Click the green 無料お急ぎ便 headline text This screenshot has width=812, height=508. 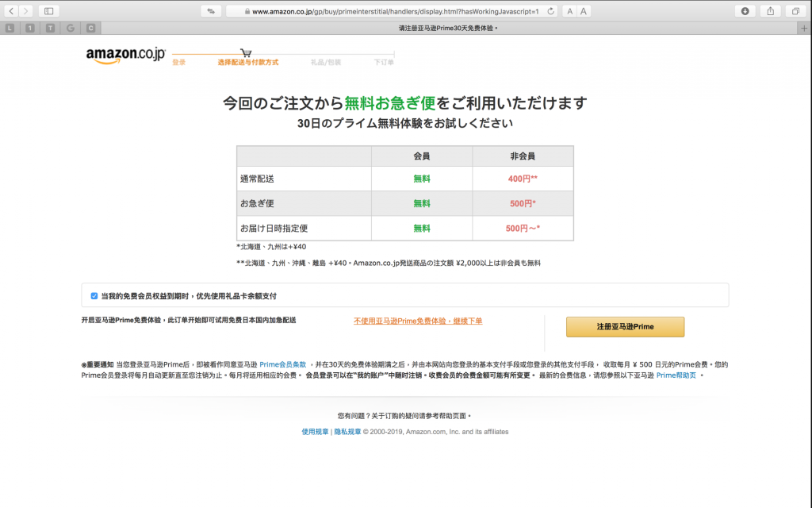coord(390,103)
